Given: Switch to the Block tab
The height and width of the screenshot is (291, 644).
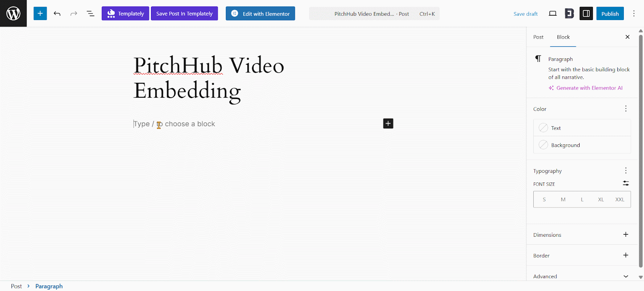Looking at the screenshot, I should tap(563, 37).
